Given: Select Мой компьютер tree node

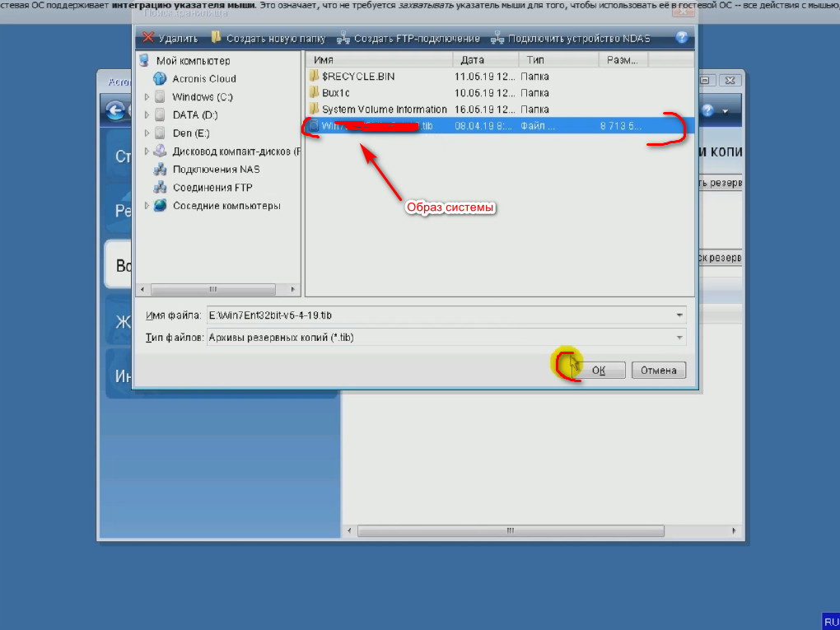Looking at the screenshot, I should 193,61.
